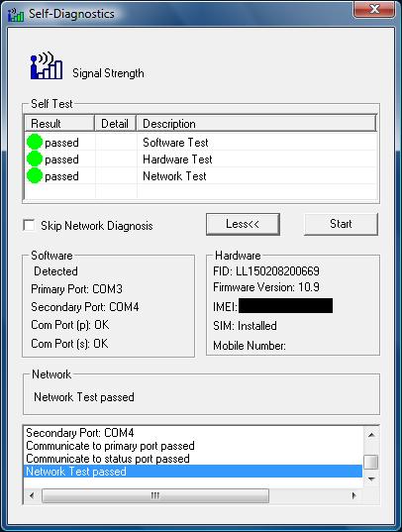
Task: Click the Detail column header
Action: 115,123
